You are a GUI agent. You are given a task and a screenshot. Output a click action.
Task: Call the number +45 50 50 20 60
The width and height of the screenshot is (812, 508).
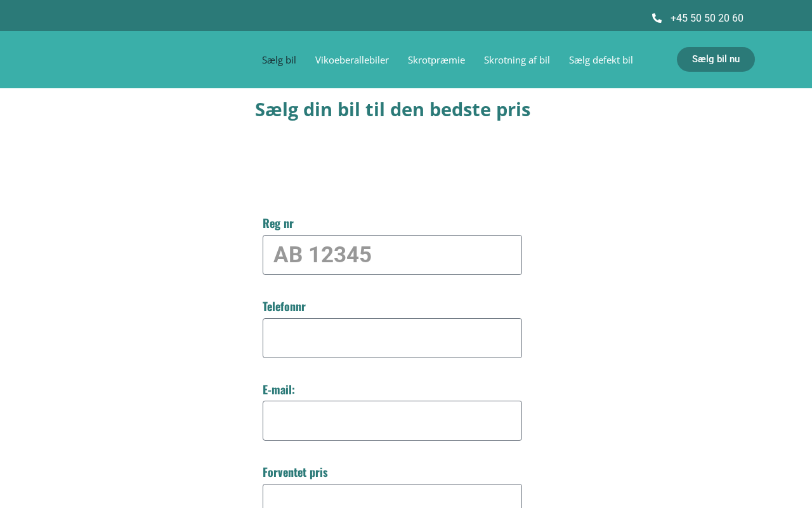[706, 18]
